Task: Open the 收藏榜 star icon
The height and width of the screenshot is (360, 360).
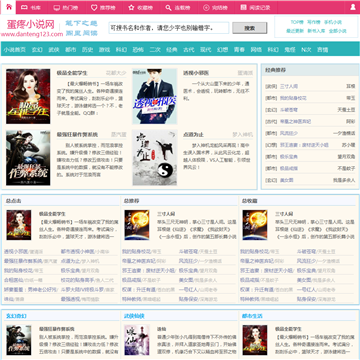Action: [x=131, y=7]
